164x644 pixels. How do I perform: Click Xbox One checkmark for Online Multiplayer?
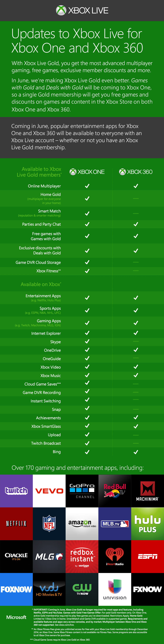point(87,186)
